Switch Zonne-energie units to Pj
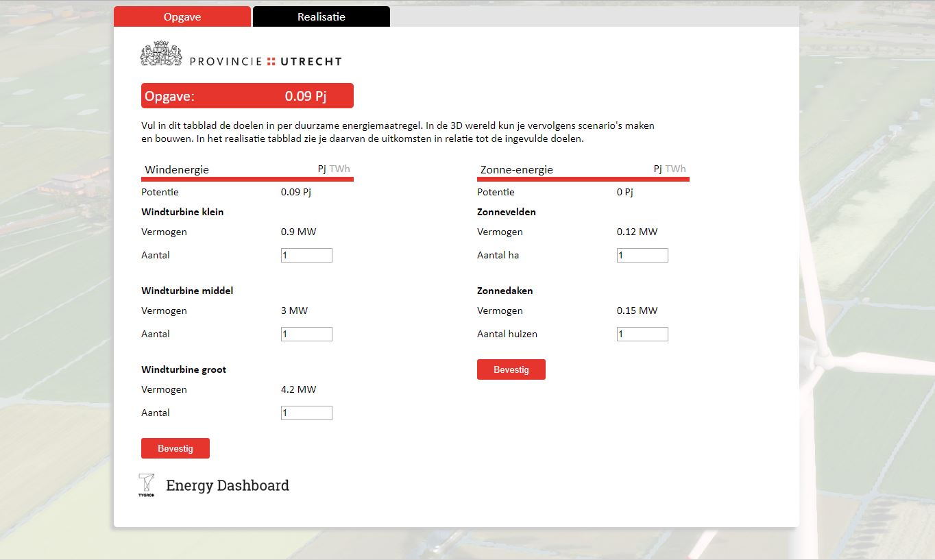 pos(657,169)
